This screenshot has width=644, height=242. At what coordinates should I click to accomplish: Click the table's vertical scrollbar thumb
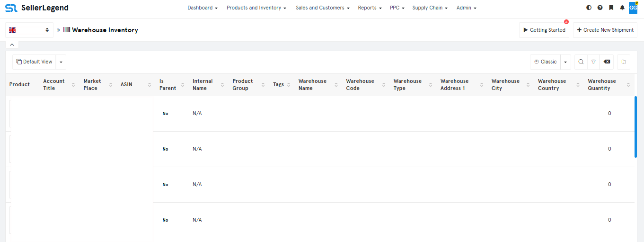click(x=635, y=127)
